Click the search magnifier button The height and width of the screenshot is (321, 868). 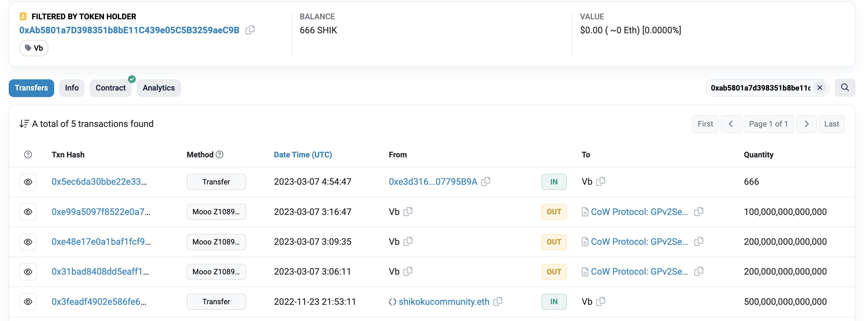(845, 87)
